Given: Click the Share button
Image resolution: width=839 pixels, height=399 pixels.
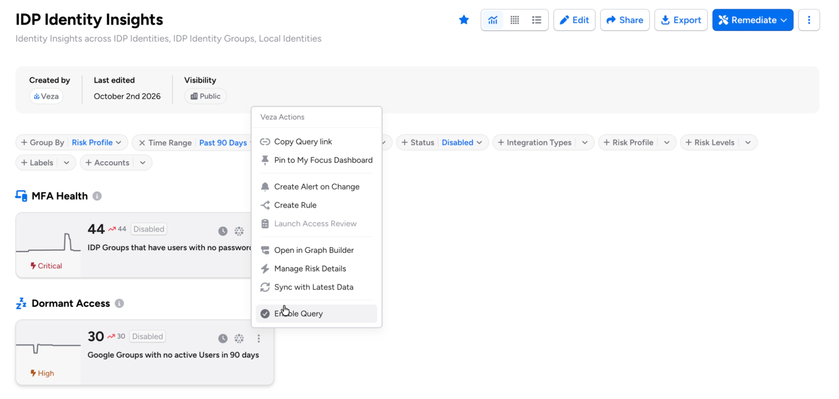Looking at the screenshot, I should click(x=625, y=20).
